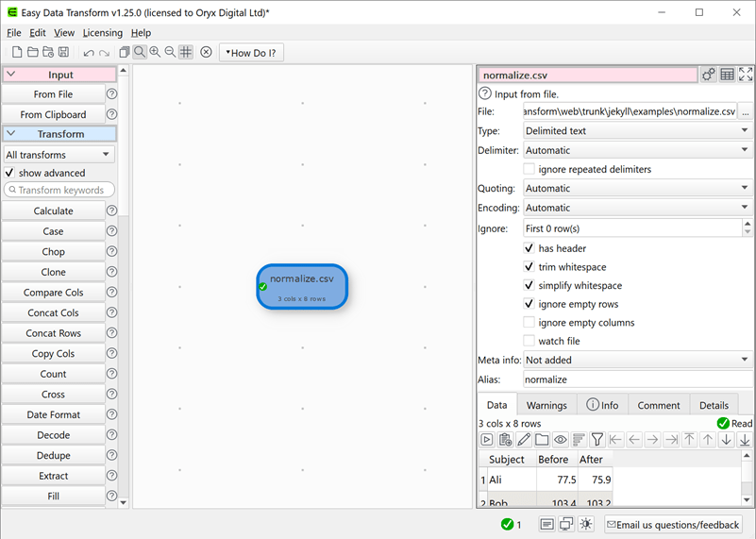Click the open recent file icon
This screenshot has width=756, height=539.
(x=48, y=52)
